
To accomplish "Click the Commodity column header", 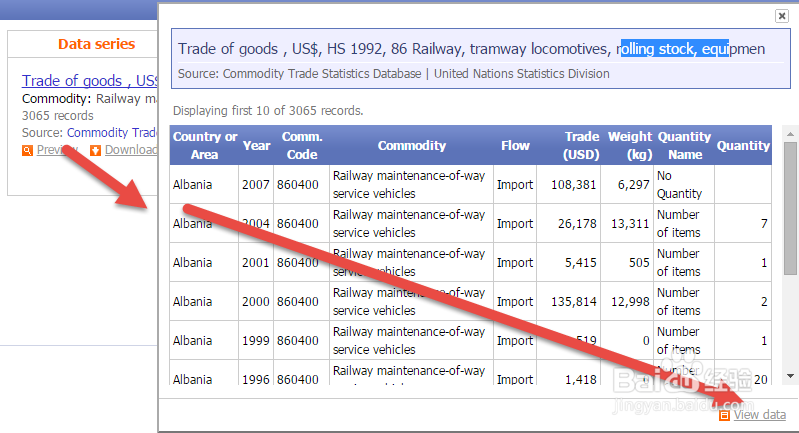I will [412, 145].
